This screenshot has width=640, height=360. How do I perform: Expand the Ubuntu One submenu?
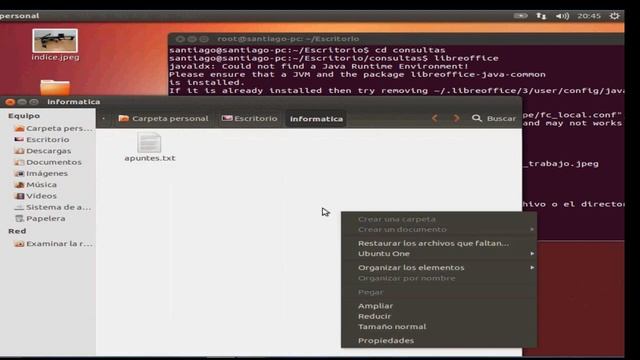point(439,253)
